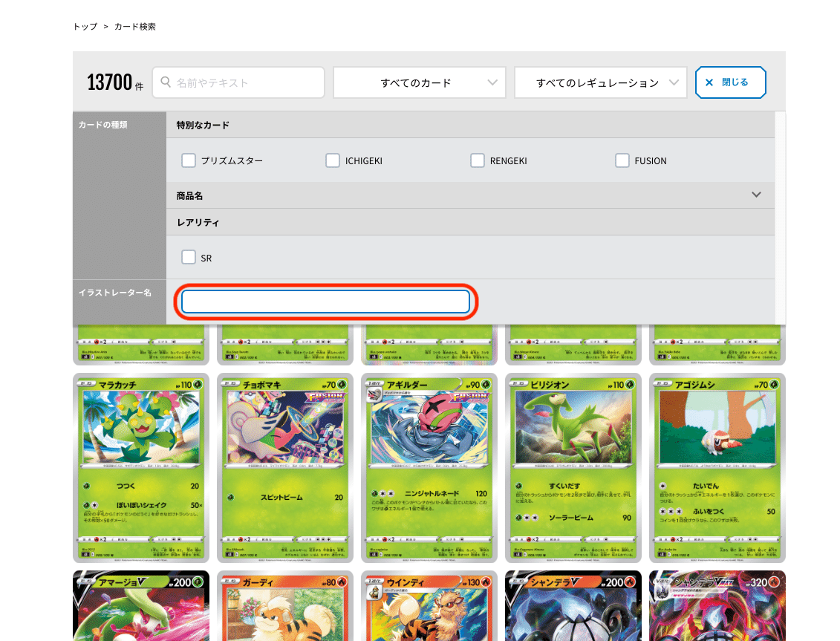The image size is (840, 641).
Task: Focus the illustrator name input field
Action: tap(326, 302)
